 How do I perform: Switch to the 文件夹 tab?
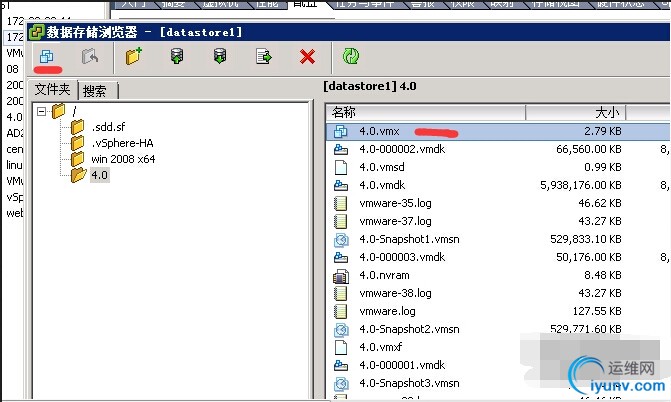[52, 89]
